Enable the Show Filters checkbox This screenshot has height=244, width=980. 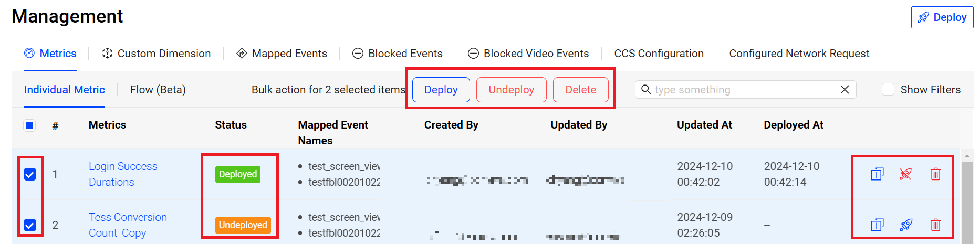click(888, 90)
